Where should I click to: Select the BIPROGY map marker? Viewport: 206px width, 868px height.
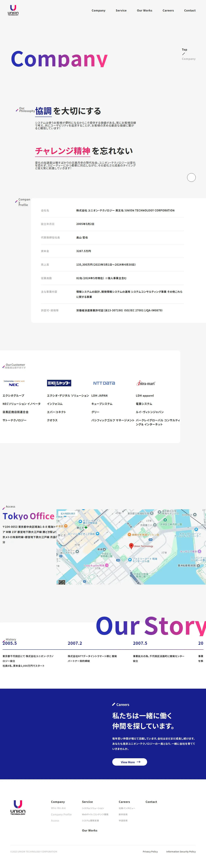coord(195,515)
